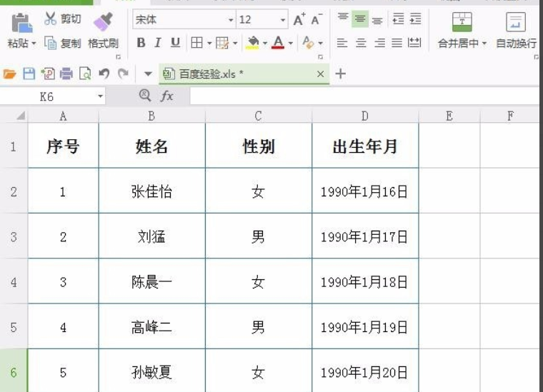The image size is (543, 392).
Task: Click the fill color paint bucket swatch
Action: coord(253,43)
